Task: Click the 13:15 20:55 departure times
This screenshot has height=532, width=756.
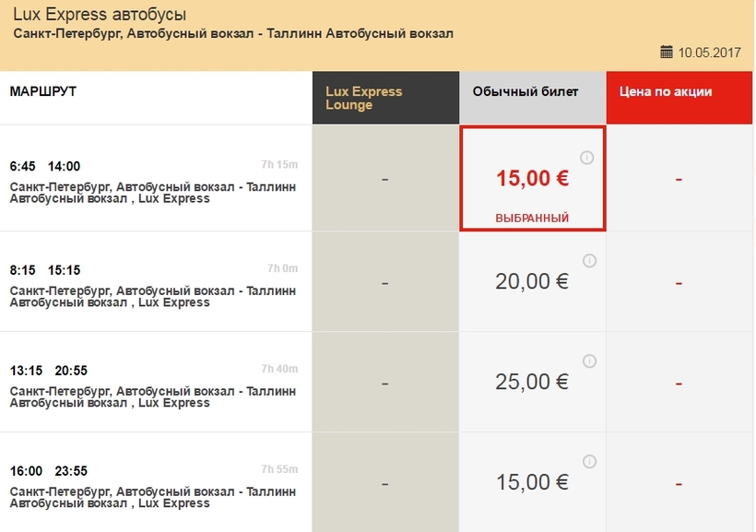Action: coord(49,371)
